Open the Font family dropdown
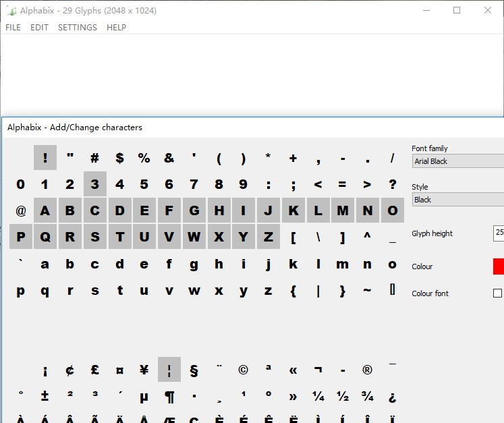Screen dimensions: 504x423 click(459, 161)
